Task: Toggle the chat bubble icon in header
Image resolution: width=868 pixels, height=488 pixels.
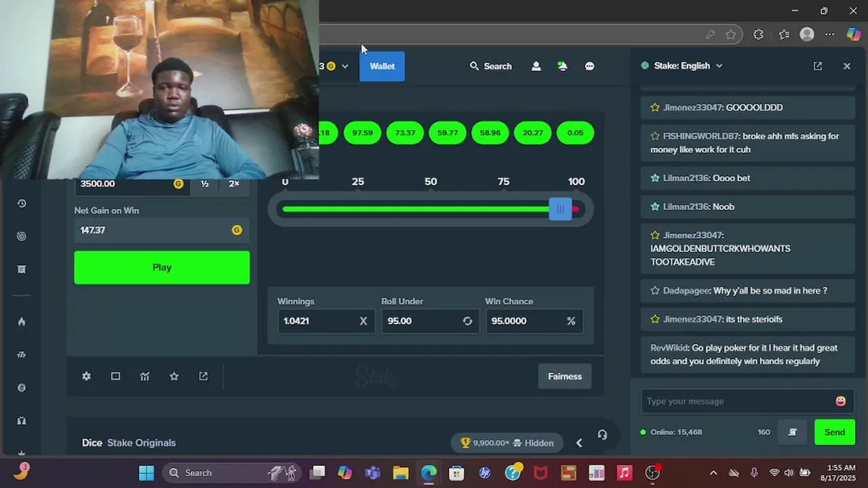Action: coord(589,66)
